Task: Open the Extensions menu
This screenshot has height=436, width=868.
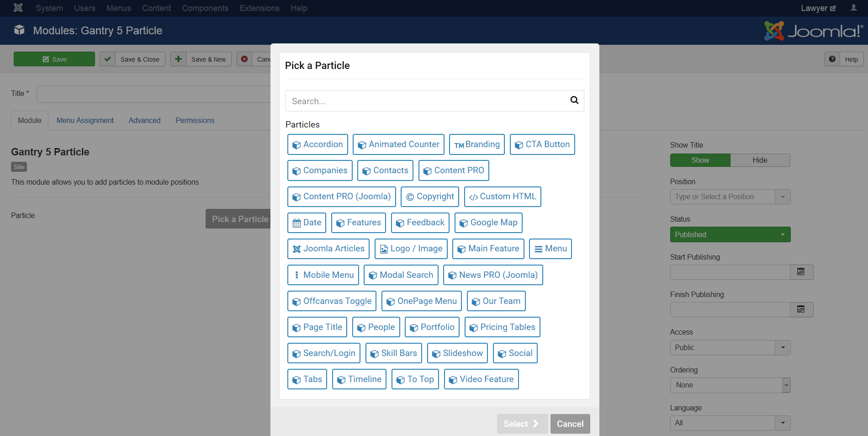Action: tap(259, 8)
